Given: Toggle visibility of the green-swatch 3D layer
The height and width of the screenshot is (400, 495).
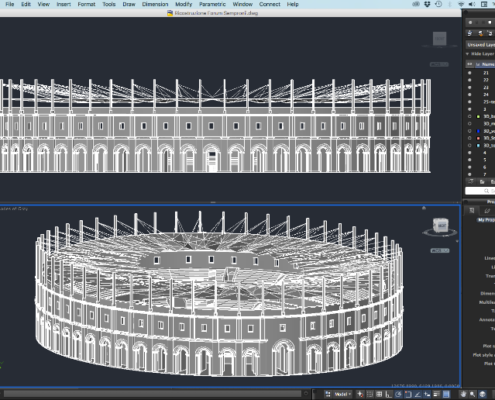Looking at the screenshot, I should [x=470, y=116].
